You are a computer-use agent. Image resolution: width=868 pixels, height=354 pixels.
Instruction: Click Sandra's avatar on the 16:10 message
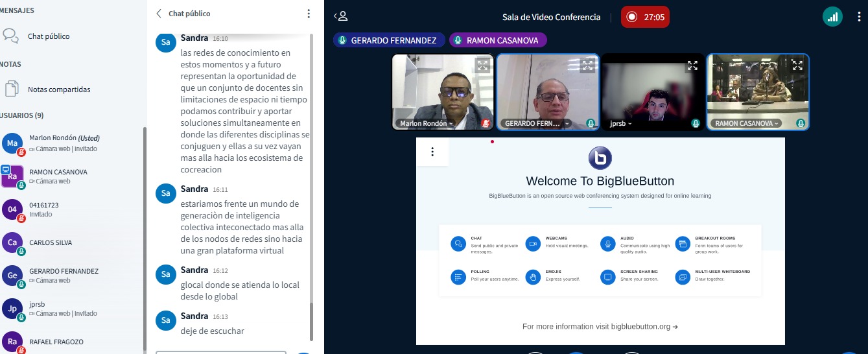pos(166,42)
